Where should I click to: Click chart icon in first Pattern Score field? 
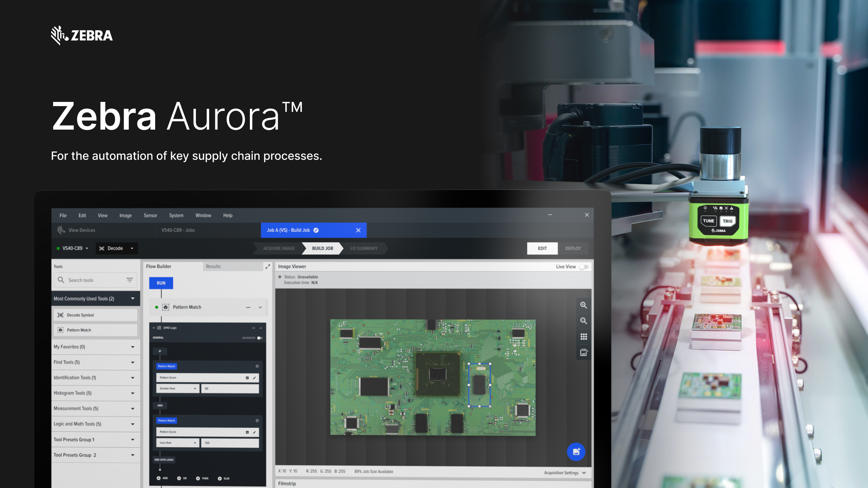(247, 377)
